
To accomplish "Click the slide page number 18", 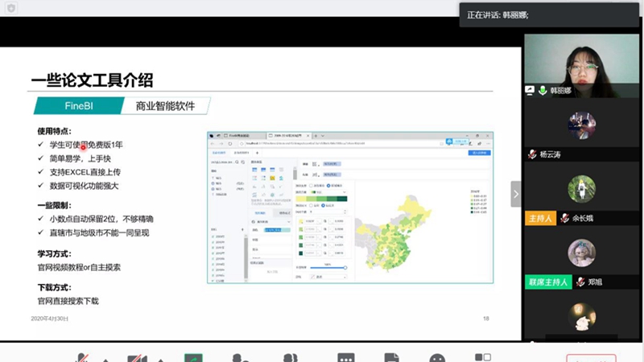I will [x=486, y=319].
